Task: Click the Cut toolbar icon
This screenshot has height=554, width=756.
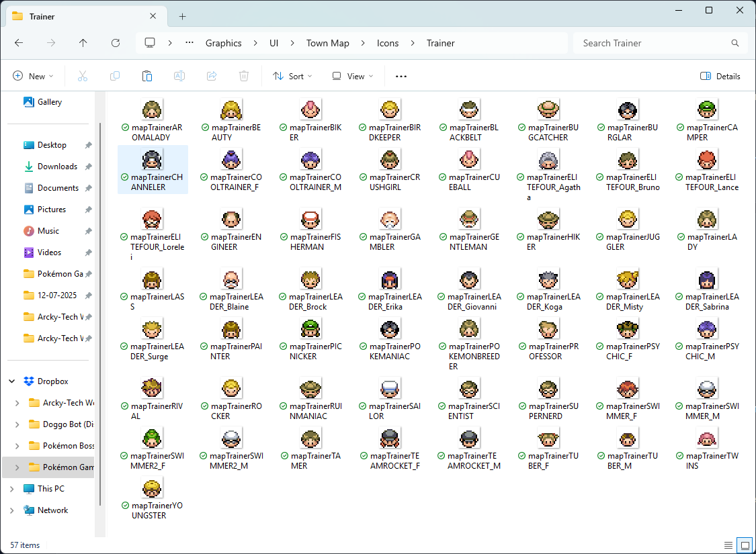Action: pyautogui.click(x=83, y=76)
